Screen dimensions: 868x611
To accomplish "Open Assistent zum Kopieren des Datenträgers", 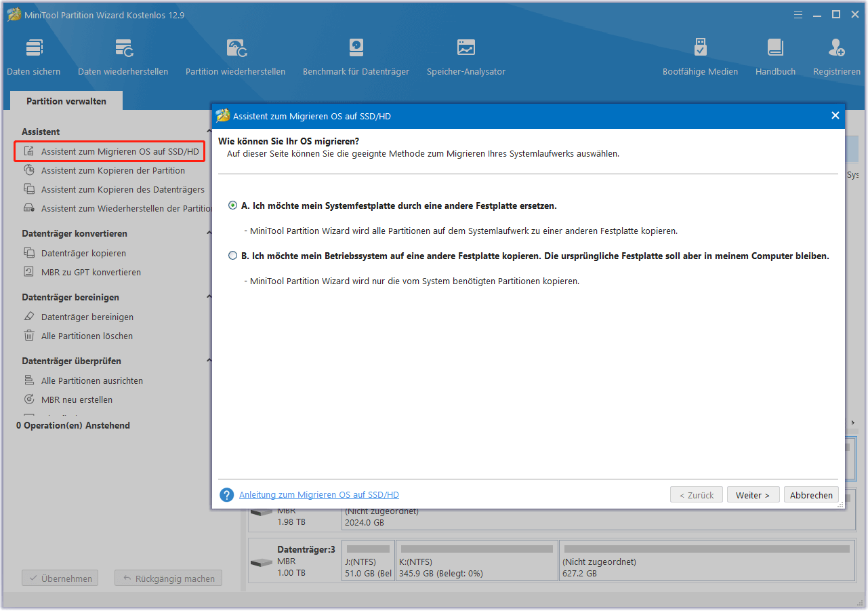I will (123, 189).
